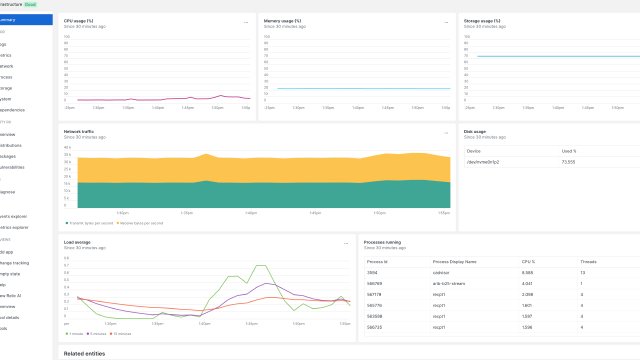This screenshot has height=360, width=640.
Task: Click the 73.555 used percent value
Action: pyautogui.click(x=568, y=162)
